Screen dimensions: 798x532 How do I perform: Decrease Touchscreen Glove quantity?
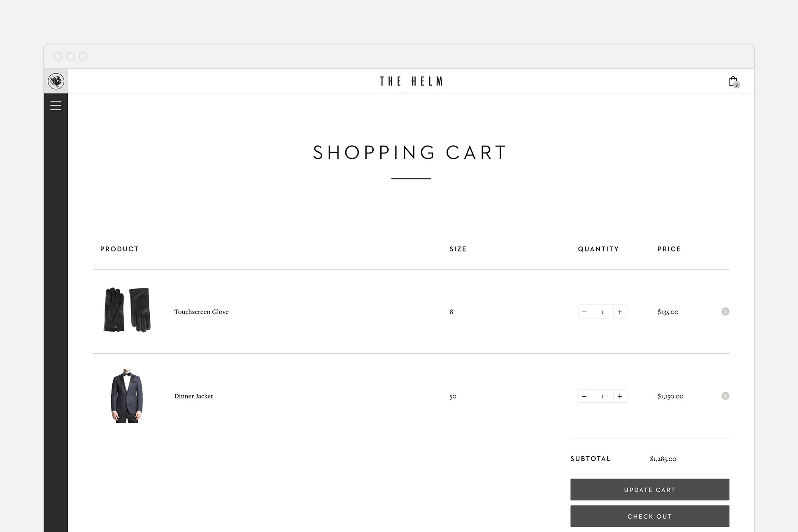pyautogui.click(x=585, y=311)
